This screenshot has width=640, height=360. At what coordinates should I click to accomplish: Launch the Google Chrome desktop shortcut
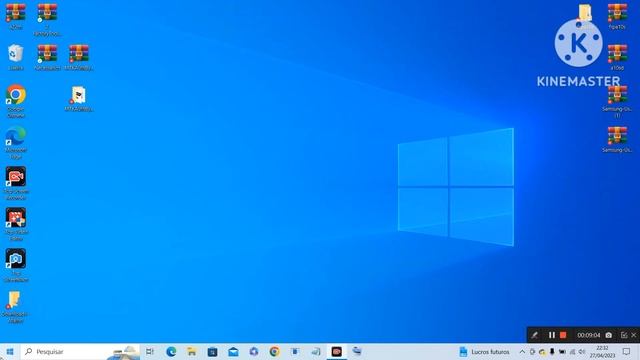[x=16, y=100]
